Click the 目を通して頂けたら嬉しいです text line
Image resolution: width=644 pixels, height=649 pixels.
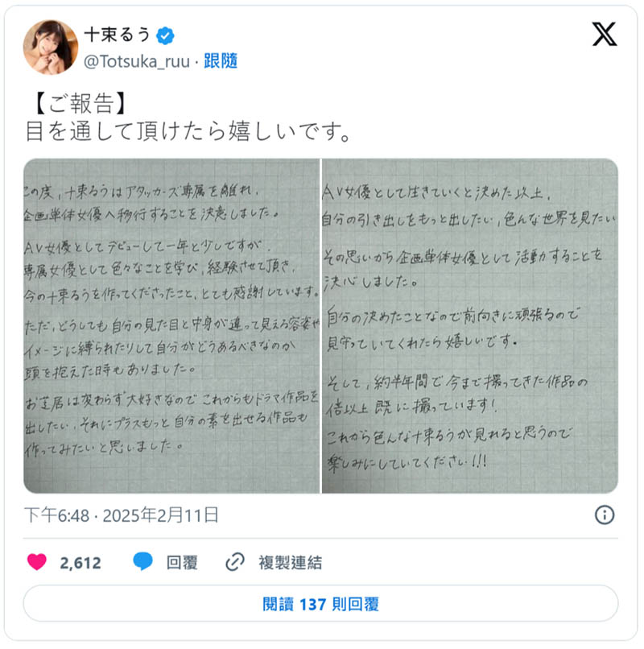pyautogui.click(x=188, y=131)
